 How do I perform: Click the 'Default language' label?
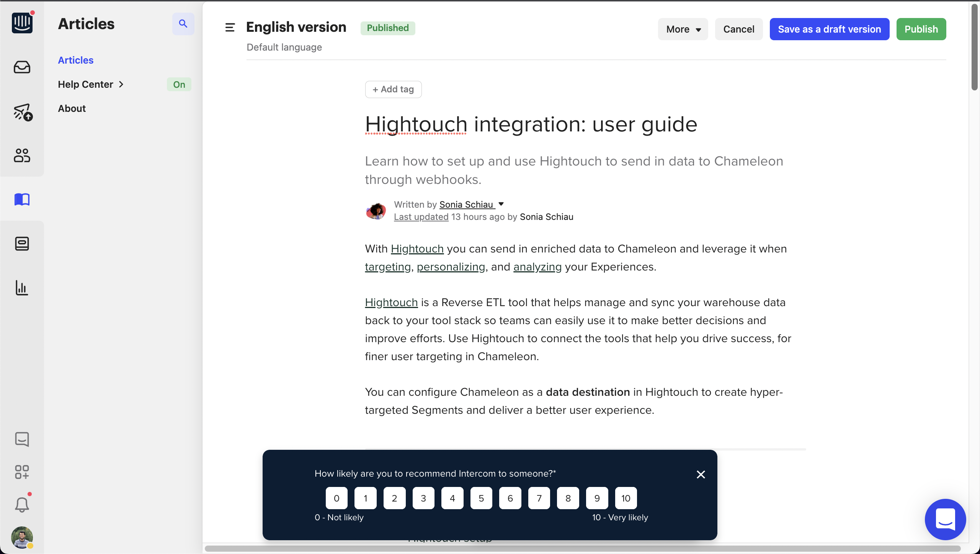(284, 47)
